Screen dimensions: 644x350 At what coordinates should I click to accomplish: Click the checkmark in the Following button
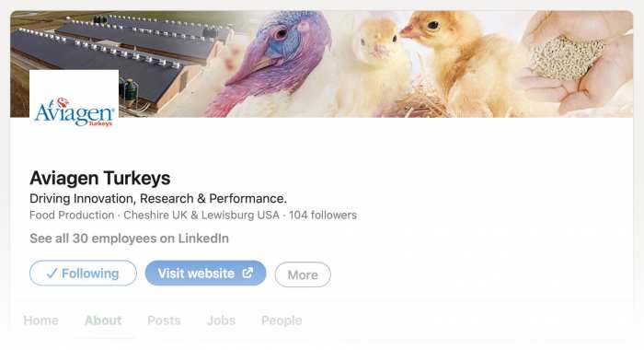(52, 273)
